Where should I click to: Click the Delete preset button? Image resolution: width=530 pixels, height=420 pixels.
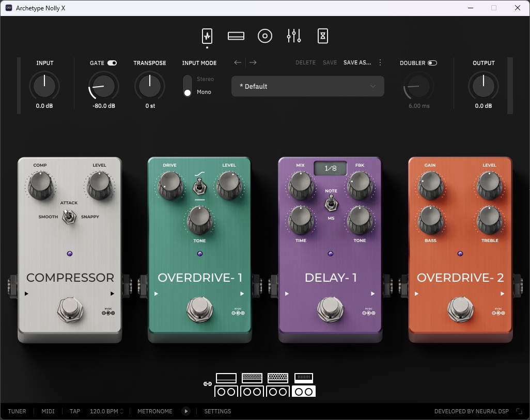[x=306, y=62]
